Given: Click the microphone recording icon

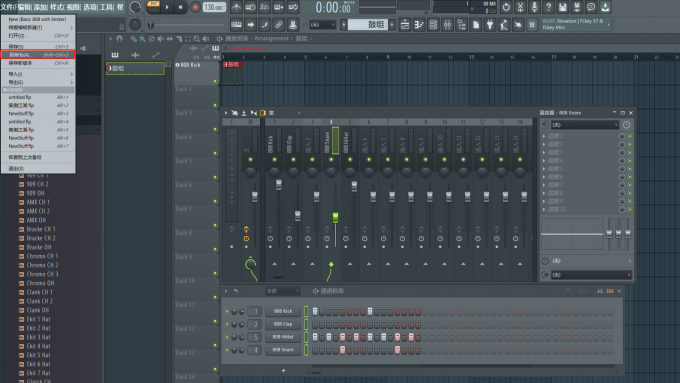Looking at the screenshot, I should tap(534, 7).
